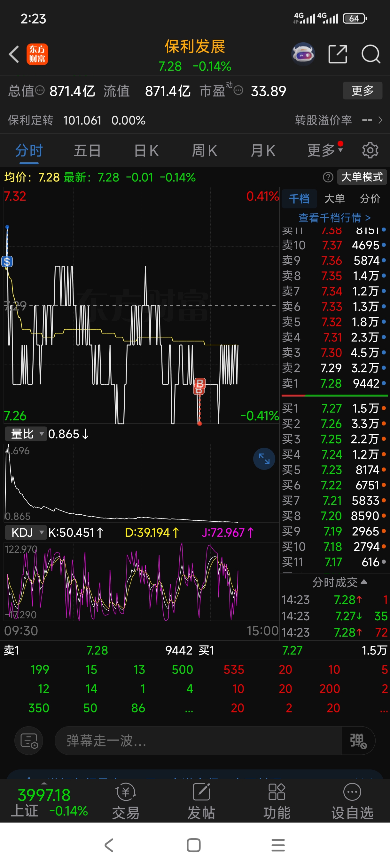
Task: Tap the 卖1 7.28 order book row
Action: pos(334,383)
